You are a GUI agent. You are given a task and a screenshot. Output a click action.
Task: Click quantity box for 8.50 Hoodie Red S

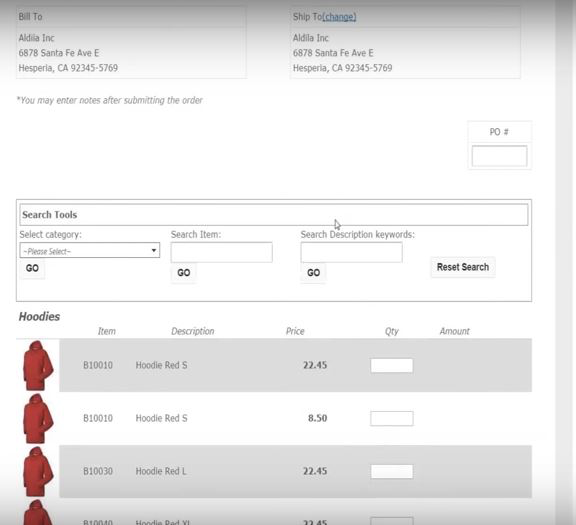[x=392, y=418]
